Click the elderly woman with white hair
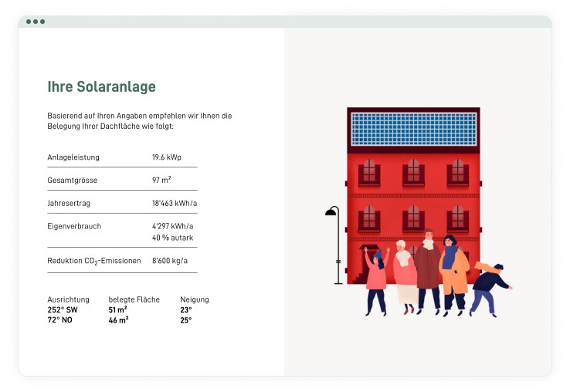This screenshot has width=570, height=392. tap(404, 274)
